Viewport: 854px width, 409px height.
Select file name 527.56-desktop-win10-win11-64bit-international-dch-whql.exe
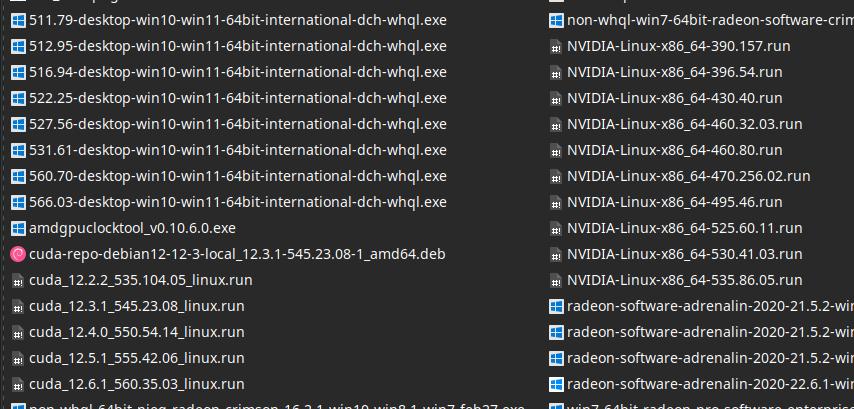(x=238, y=125)
